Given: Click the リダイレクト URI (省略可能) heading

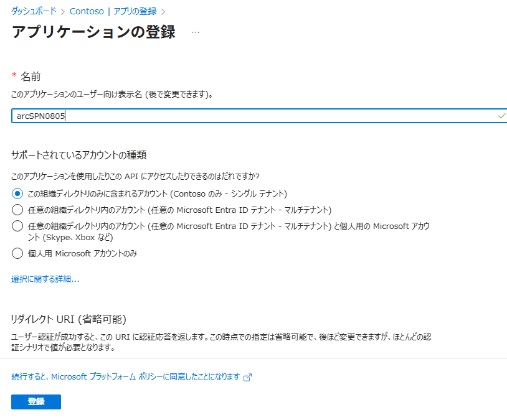Looking at the screenshot, I should [69, 319].
